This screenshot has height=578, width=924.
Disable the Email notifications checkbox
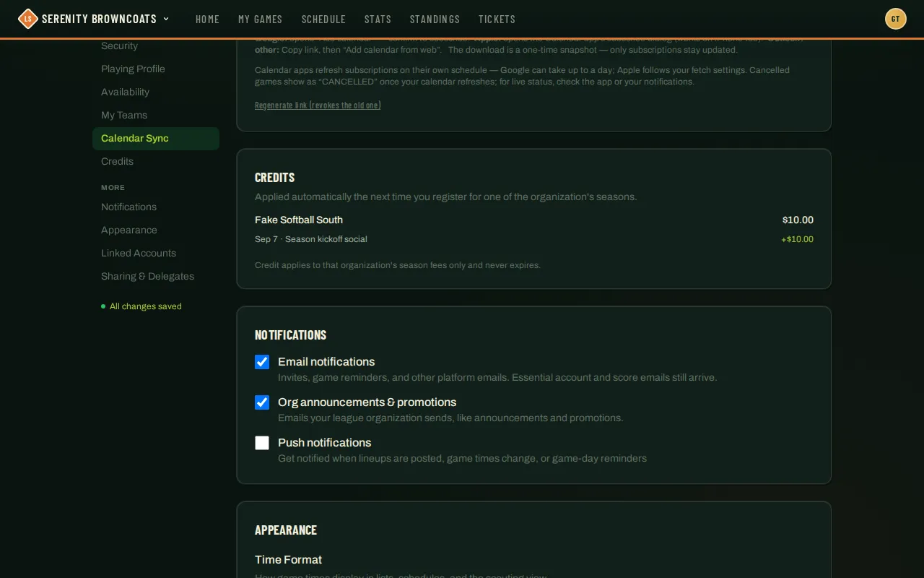[262, 362]
